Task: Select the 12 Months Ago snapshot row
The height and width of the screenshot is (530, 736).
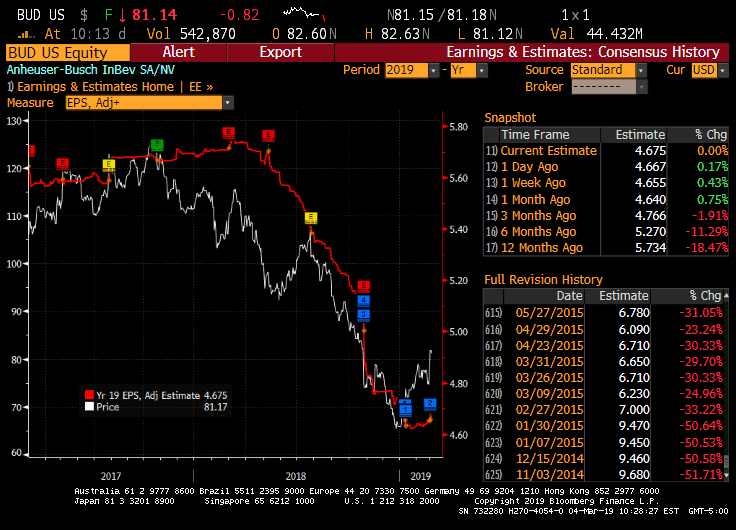Action: tap(606, 247)
